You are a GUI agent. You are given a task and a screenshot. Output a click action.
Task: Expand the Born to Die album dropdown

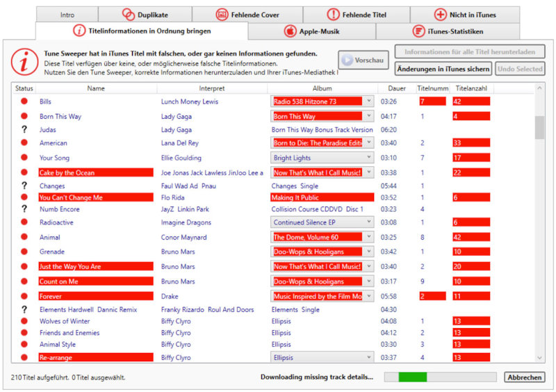pyautogui.click(x=369, y=142)
